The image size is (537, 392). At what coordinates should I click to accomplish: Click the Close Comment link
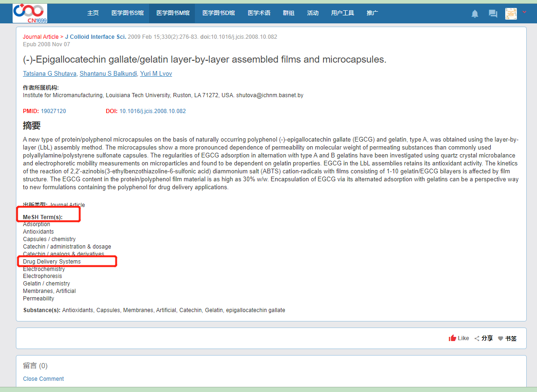click(x=43, y=379)
